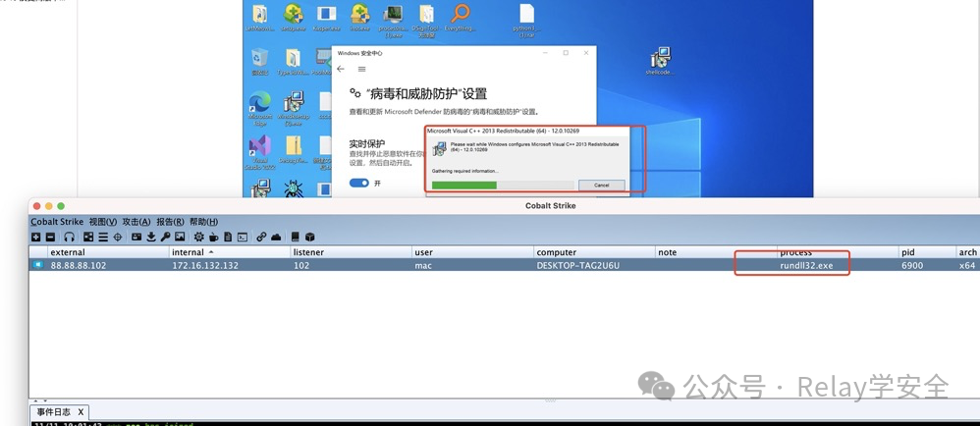This screenshot has height=426, width=980.
Task: Open keystrokes key icon in toolbar
Action: point(165,237)
